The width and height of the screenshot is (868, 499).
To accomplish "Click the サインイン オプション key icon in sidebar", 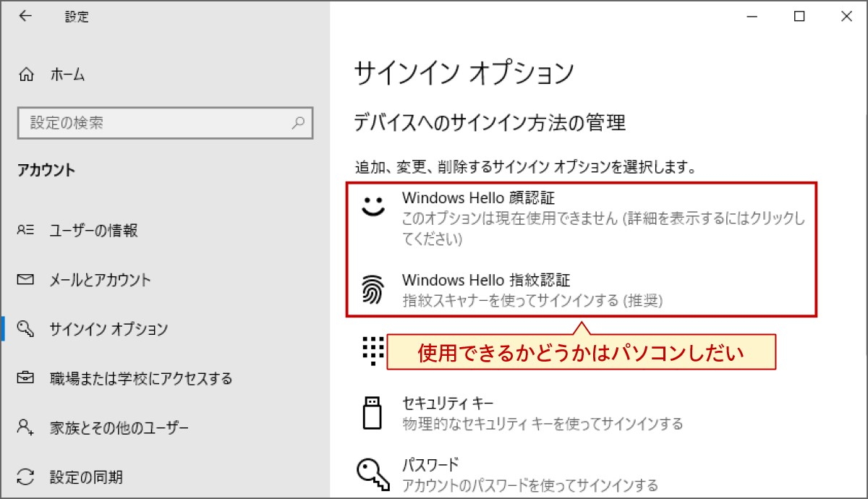I will 25,329.
